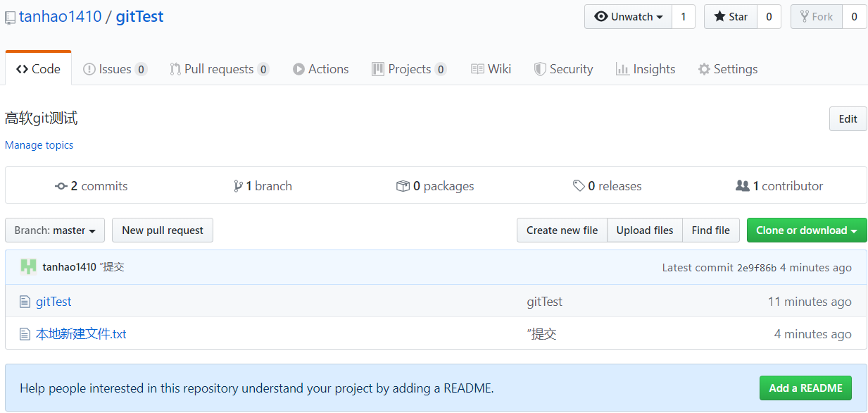Click the branch icon beside 1 branch

[238, 186]
